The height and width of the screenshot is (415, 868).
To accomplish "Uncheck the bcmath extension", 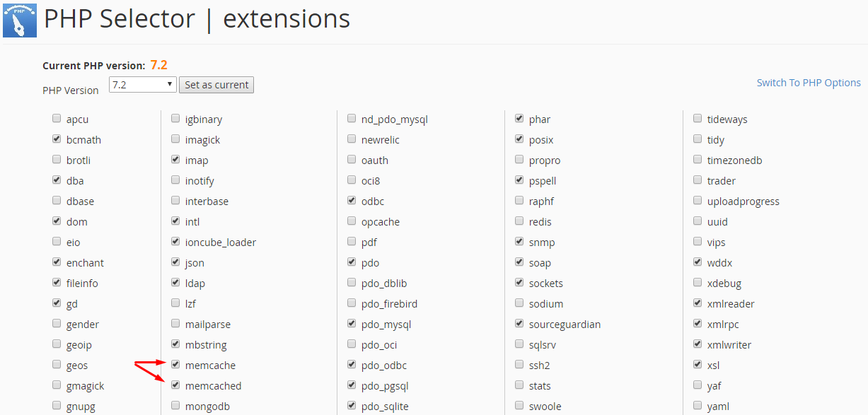I will [57, 139].
